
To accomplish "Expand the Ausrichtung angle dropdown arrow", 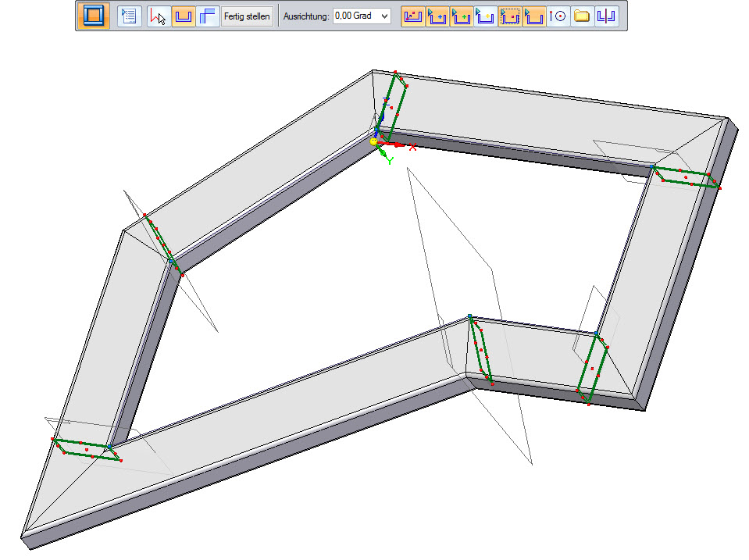I will pos(383,16).
